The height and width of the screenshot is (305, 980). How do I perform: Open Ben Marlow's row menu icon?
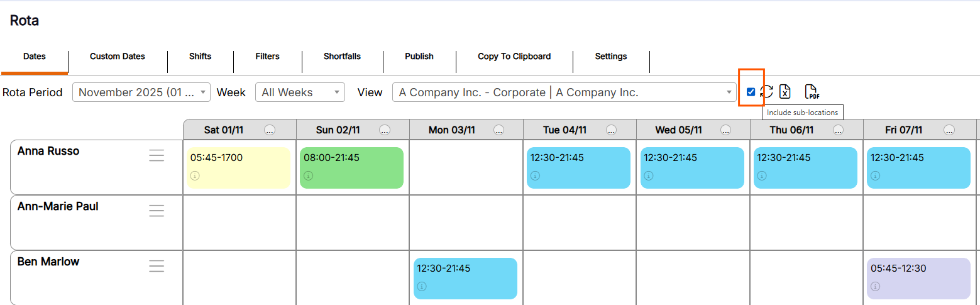click(x=157, y=267)
